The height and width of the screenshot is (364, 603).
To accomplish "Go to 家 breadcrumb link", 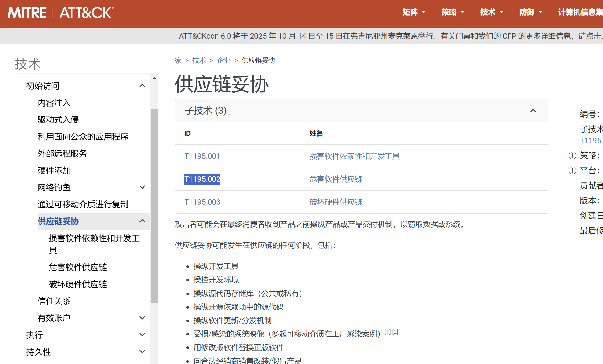I will [178, 60].
